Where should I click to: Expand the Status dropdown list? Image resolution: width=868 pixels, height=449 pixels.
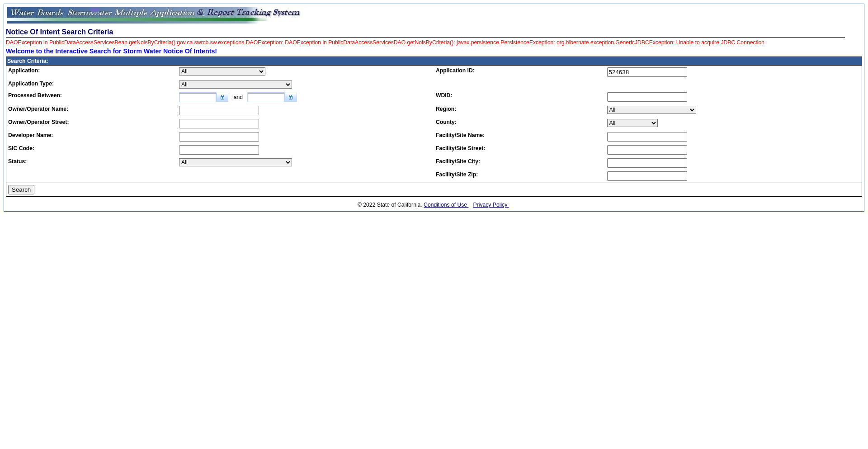pyautogui.click(x=235, y=162)
